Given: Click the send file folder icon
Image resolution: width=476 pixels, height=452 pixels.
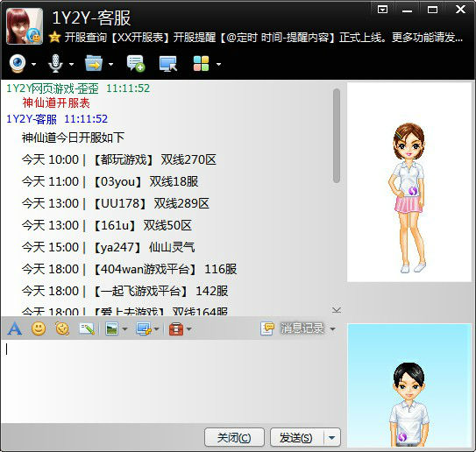Looking at the screenshot, I should click(94, 64).
